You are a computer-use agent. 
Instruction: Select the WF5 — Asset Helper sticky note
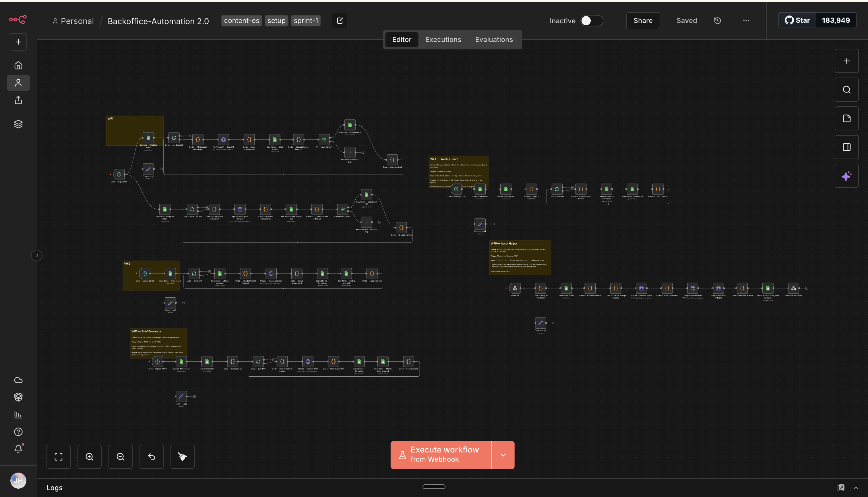[x=520, y=258]
